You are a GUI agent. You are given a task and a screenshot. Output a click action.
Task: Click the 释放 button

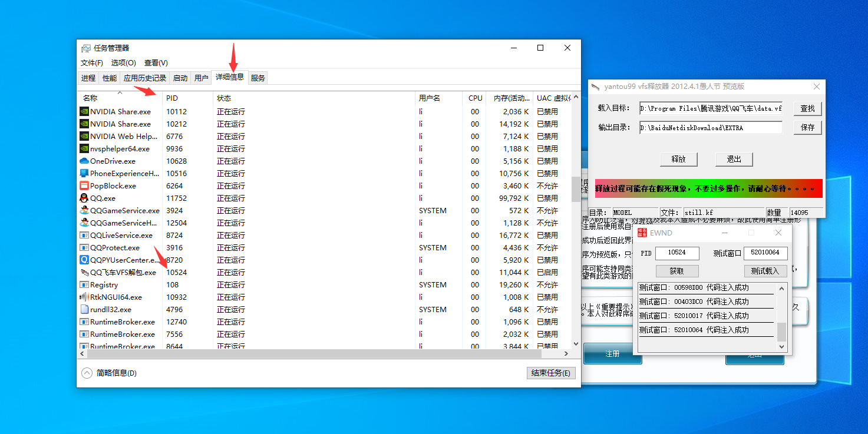pos(679,159)
